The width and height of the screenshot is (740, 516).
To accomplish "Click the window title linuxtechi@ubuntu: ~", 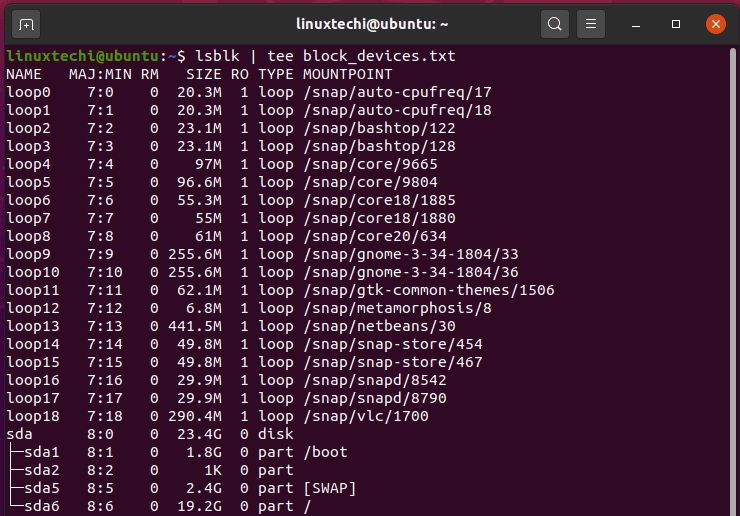I will click(372, 24).
